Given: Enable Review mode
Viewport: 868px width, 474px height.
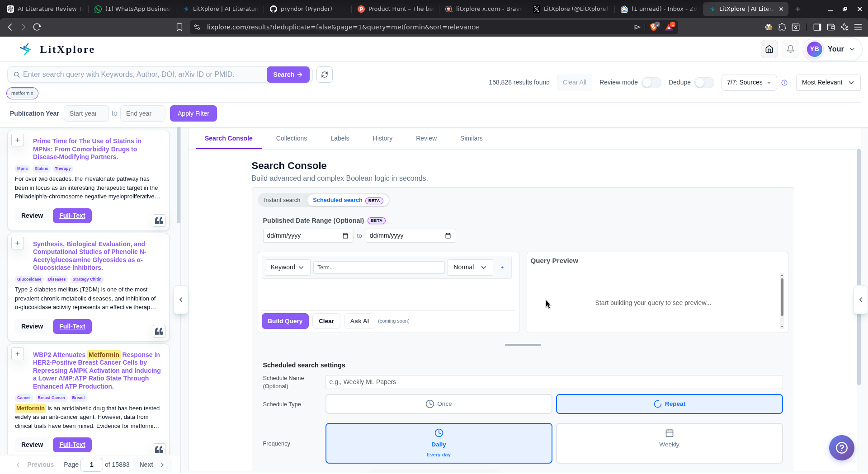Looking at the screenshot, I should click(651, 83).
